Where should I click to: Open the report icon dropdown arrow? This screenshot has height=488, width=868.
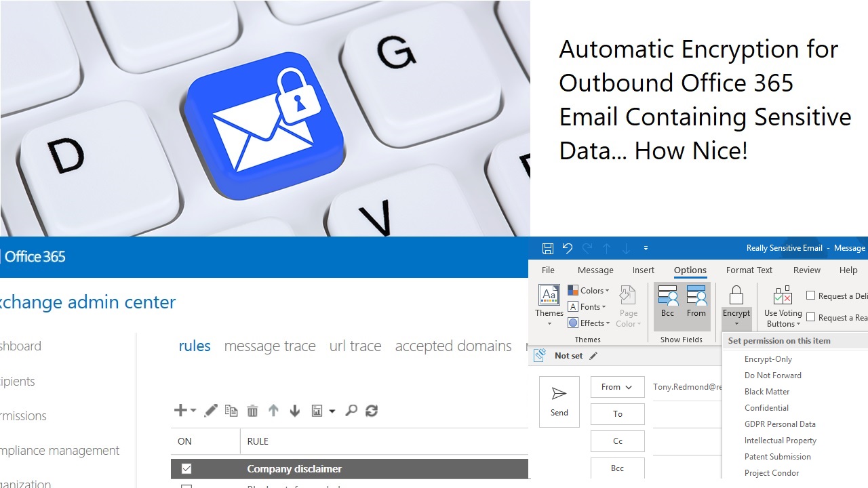tap(332, 411)
